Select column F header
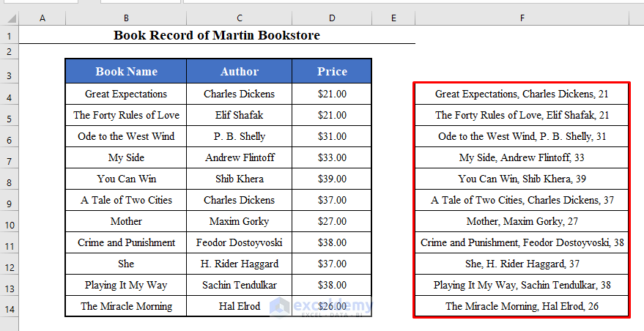 522,18
